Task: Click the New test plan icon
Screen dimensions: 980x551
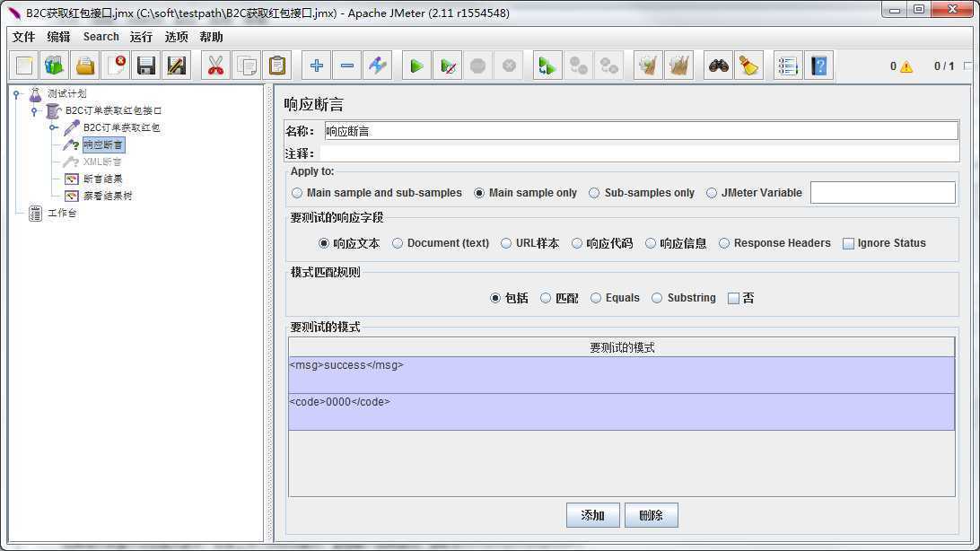Action: 24,66
